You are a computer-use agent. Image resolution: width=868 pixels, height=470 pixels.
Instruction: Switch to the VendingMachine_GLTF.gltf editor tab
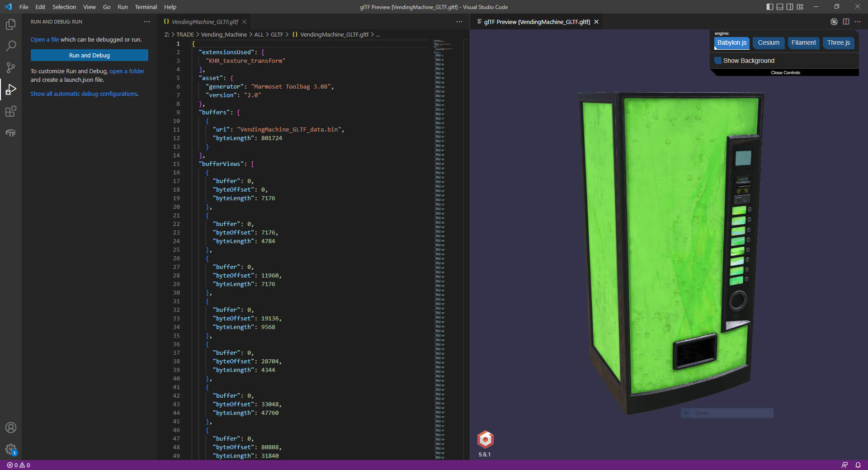tap(204, 22)
